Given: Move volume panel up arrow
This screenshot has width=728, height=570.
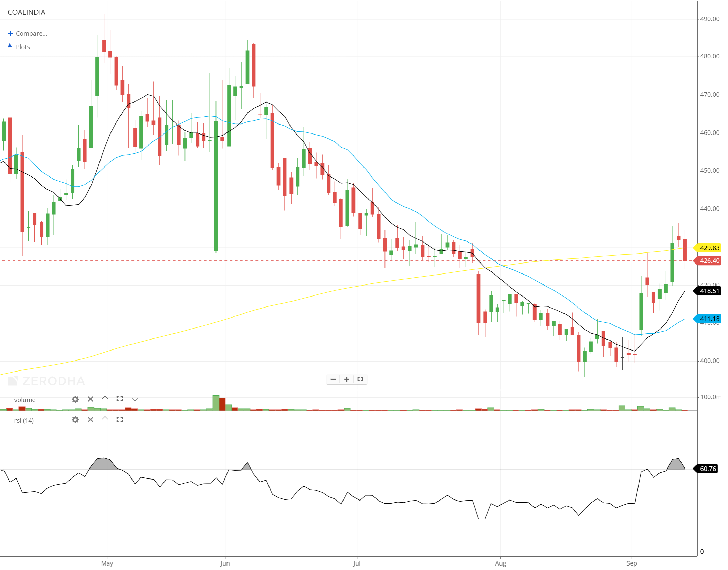Looking at the screenshot, I should [x=105, y=399].
